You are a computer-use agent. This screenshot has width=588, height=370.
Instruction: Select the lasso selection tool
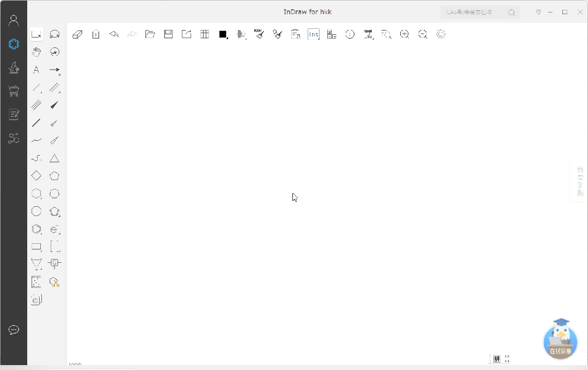pos(54,34)
